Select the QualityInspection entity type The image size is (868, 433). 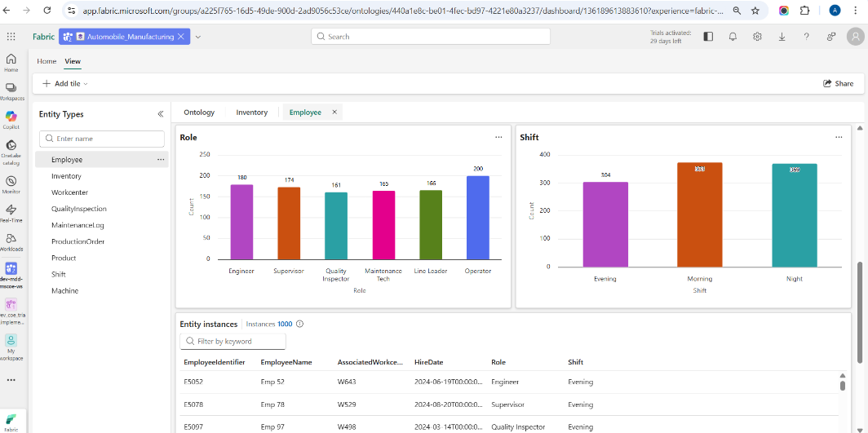tap(79, 209)
